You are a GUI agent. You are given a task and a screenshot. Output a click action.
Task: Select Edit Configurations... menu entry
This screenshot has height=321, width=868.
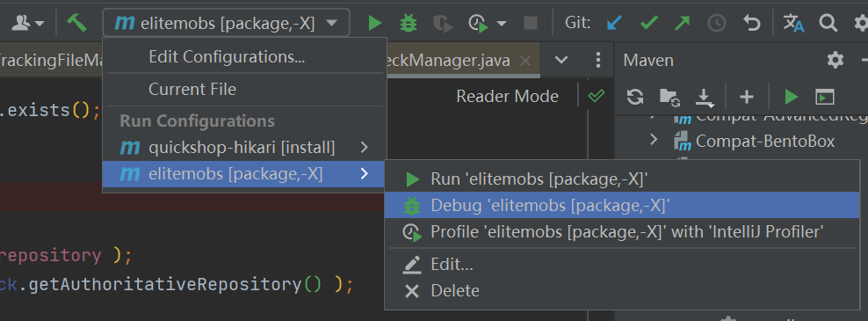(227, 56)
